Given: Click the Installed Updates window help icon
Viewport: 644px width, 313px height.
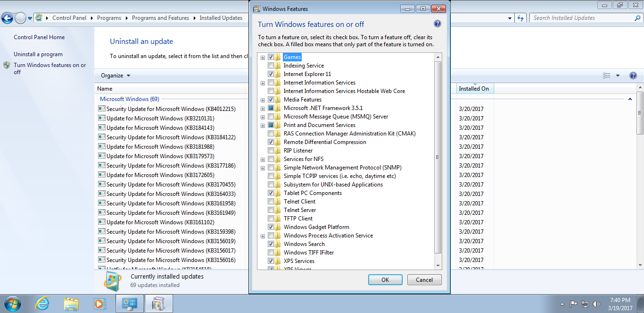Looking at the screenshot, I should 633,76.
